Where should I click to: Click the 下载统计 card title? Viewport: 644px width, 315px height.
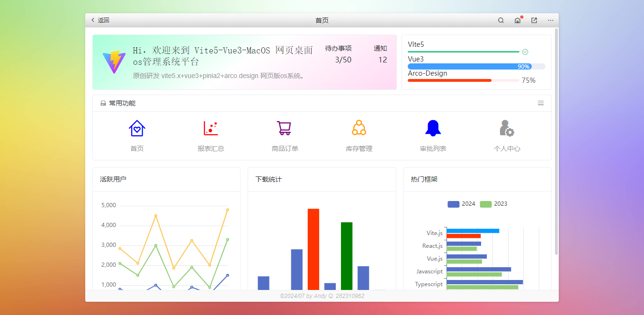click(x=268, y=179)
